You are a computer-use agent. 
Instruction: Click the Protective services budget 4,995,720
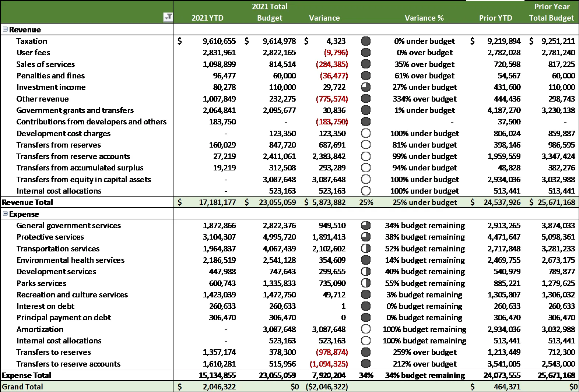(x=279, y=237)
